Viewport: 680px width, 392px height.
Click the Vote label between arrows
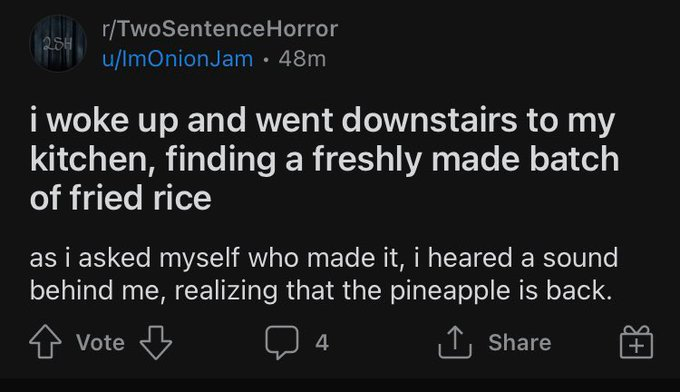[101, 343]
